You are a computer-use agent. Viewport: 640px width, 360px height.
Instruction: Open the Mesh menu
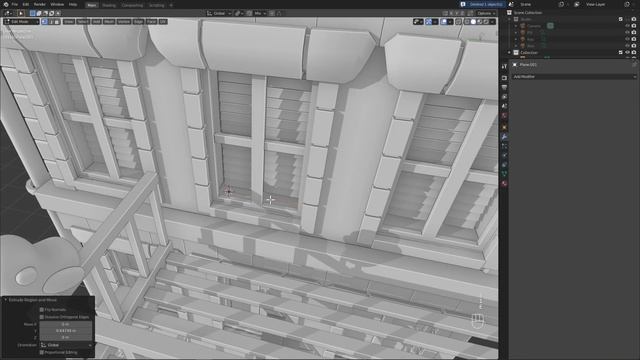(109, 22)
